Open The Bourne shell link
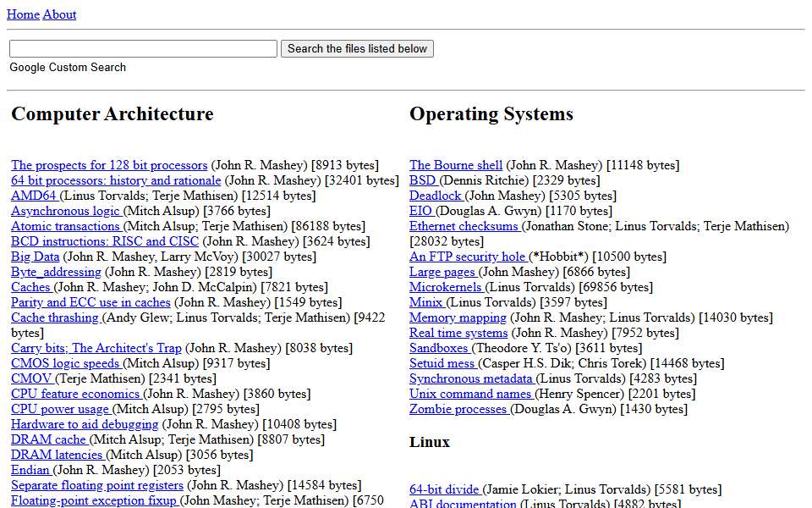 tap(456, 165)
